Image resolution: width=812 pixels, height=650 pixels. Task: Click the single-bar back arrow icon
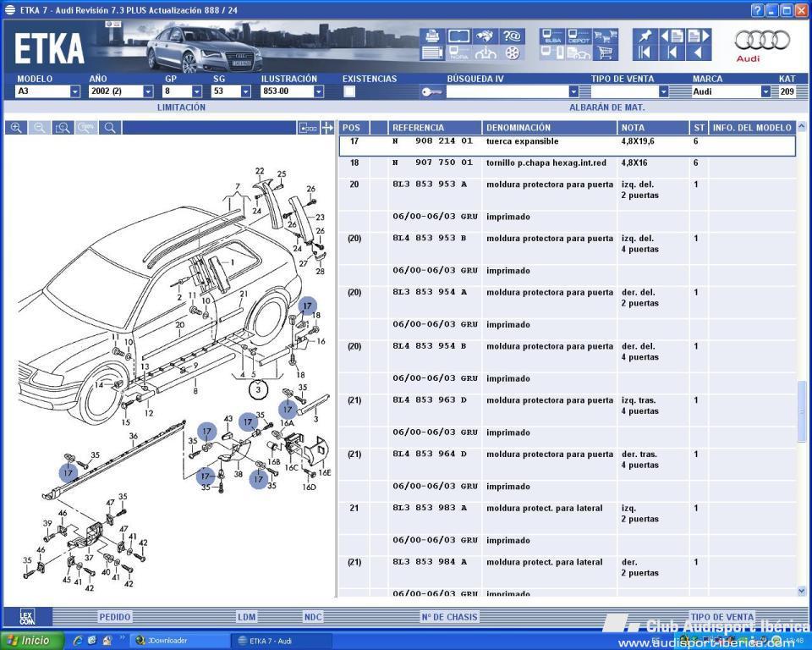click(672, 52)
